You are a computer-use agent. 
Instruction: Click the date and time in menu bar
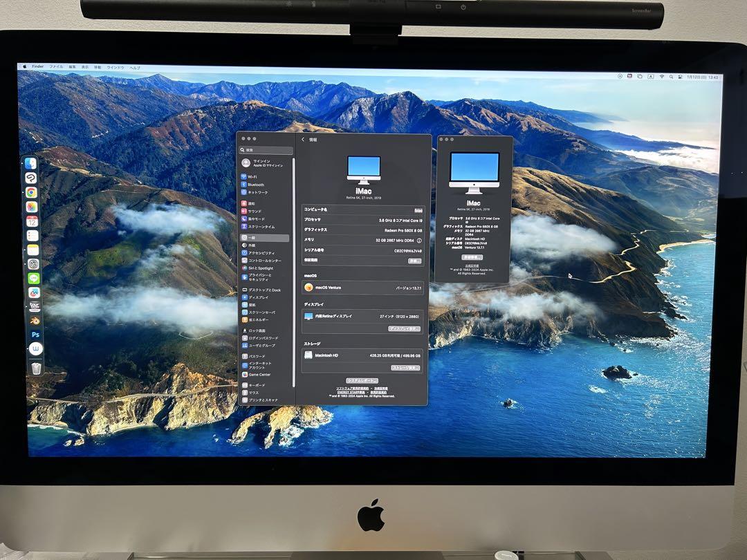click(x=703, y=77)
